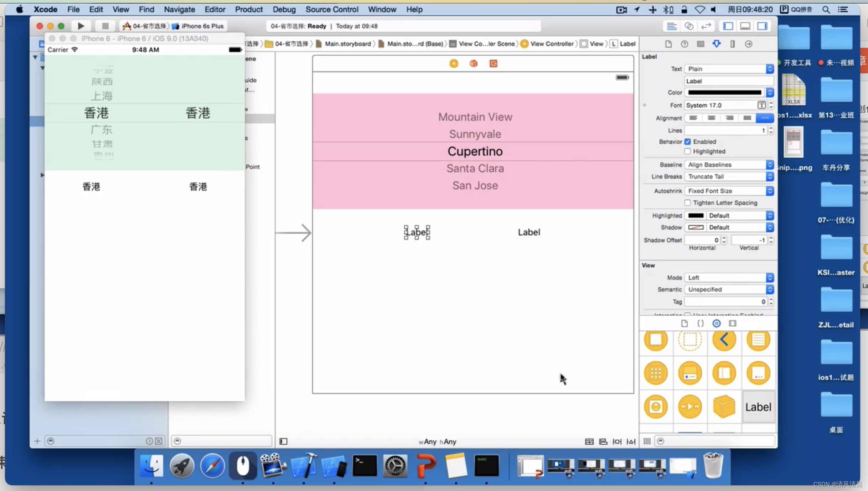868x491 pixels.
Task: Toggle the Debug area visibility
Action: pyautogui.click(x=745, y=26)
